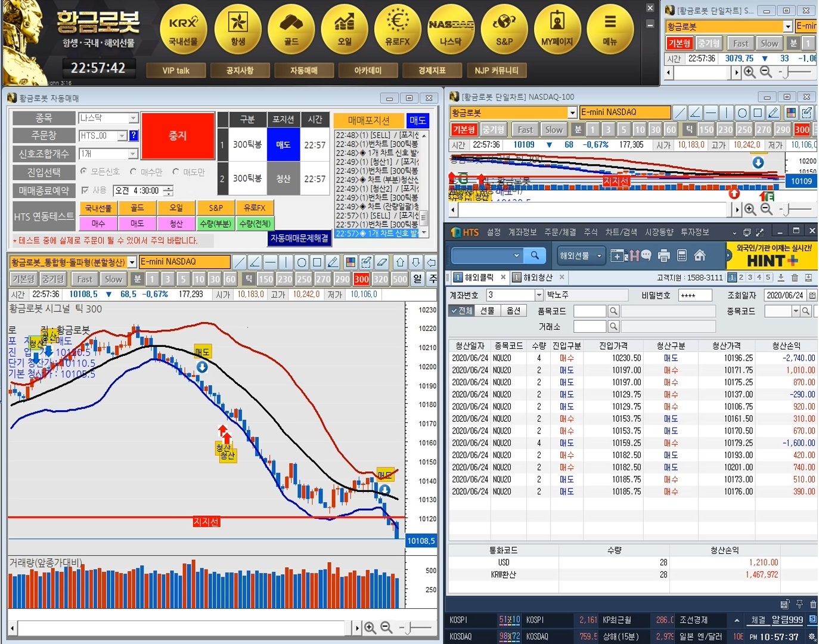Viewport: 819px width, 644px height.
Task: Open MY페이지 from the top bar
Action: (557, 29)
